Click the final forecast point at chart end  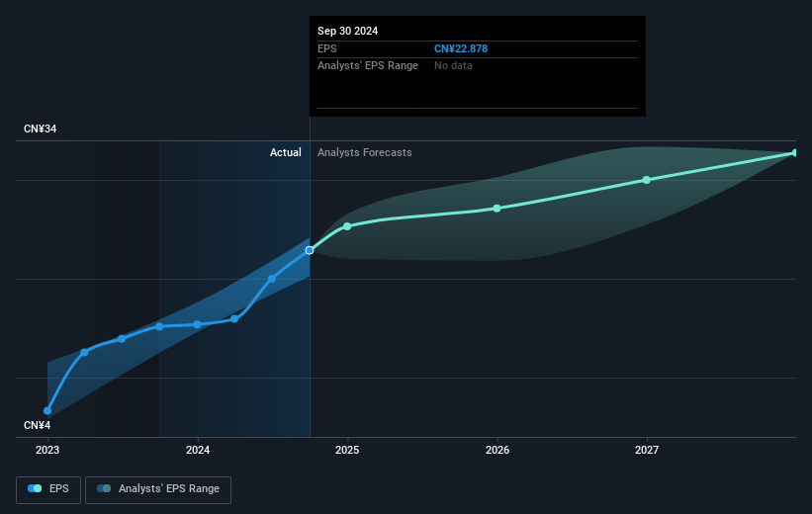[x=794, y=152]
